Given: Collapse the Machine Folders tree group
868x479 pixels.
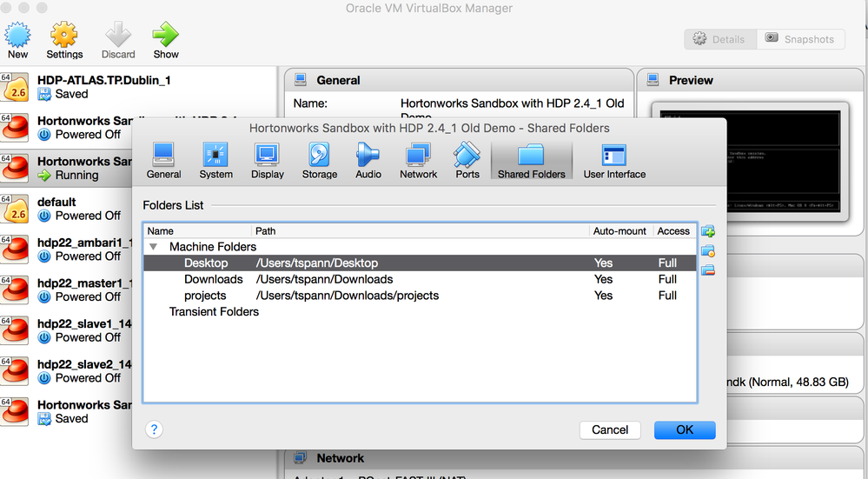Looking at the screenshot, I should [153, 247].
